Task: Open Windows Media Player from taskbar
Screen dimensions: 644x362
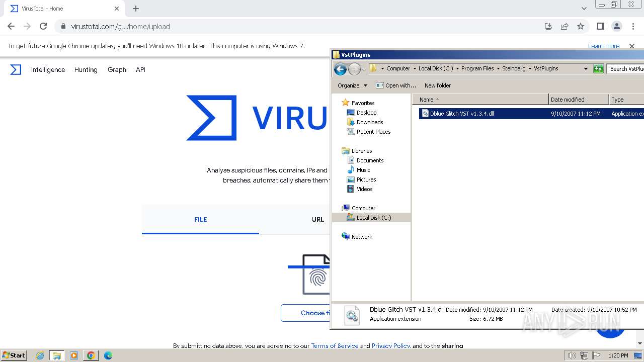Action: coord(74,355)
